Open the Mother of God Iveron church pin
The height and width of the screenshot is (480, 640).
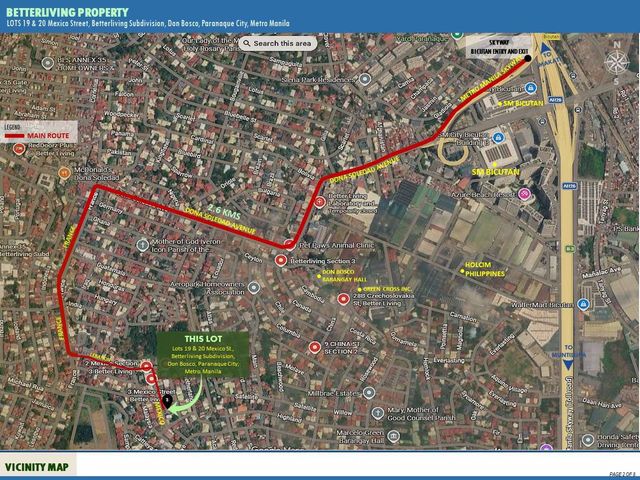pyautogui.click(x=142, y=245)
